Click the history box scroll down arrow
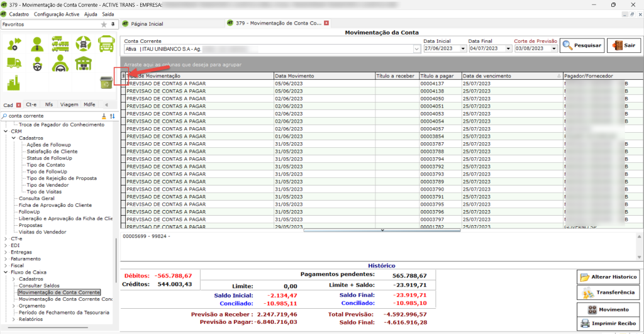Image resolution: width=644 pixels, height=334 pixels. pos(639,257)
